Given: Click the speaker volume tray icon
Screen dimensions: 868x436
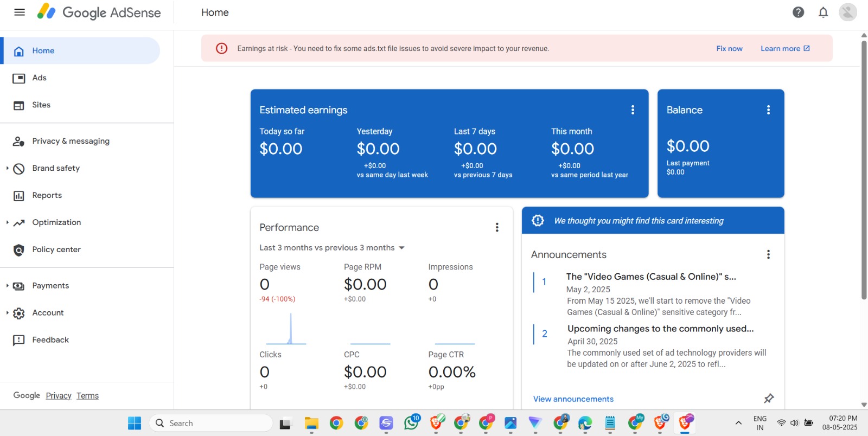Looking at the screenshot, I should (x=795, y=423).
